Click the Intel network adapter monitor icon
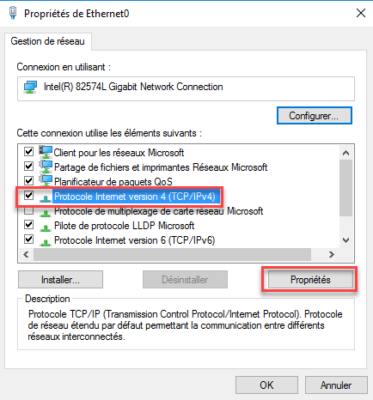The height and width of the screenshot is (400, 373). 30,87
